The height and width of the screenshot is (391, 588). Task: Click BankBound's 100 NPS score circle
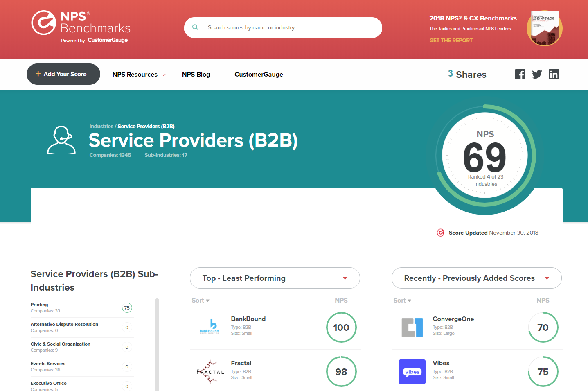click(x=341, y=328)
